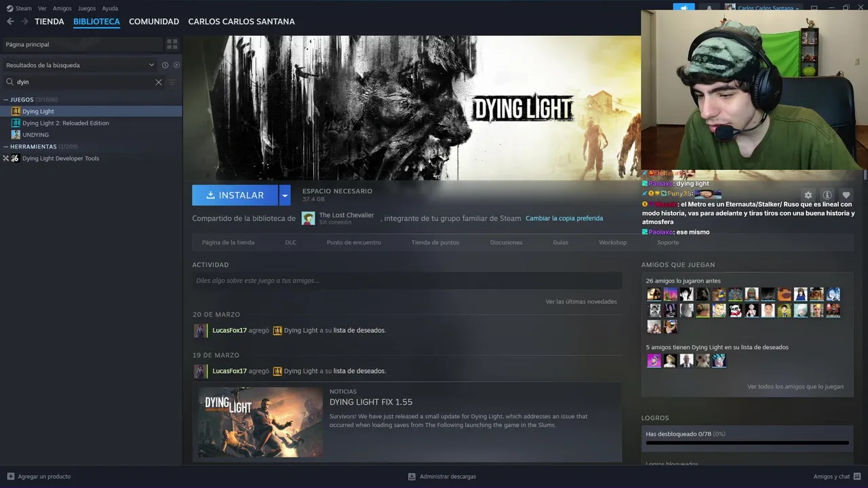This screenshot has width=868, height=488.
Task: Toggle the favorite heart icon
Action: [846, 195]
